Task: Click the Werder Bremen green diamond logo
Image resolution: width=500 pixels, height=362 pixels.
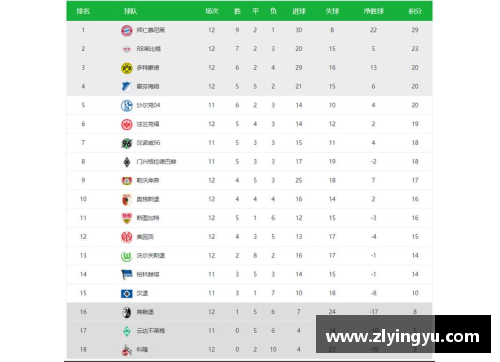Action: point(127,331)
